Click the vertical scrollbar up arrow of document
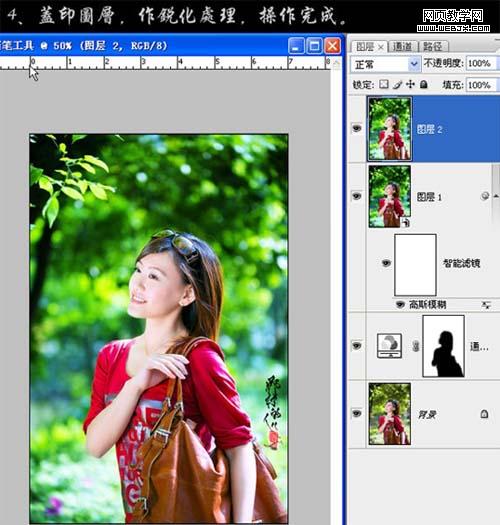The image size is (500, 525). [x=336, y=63]
